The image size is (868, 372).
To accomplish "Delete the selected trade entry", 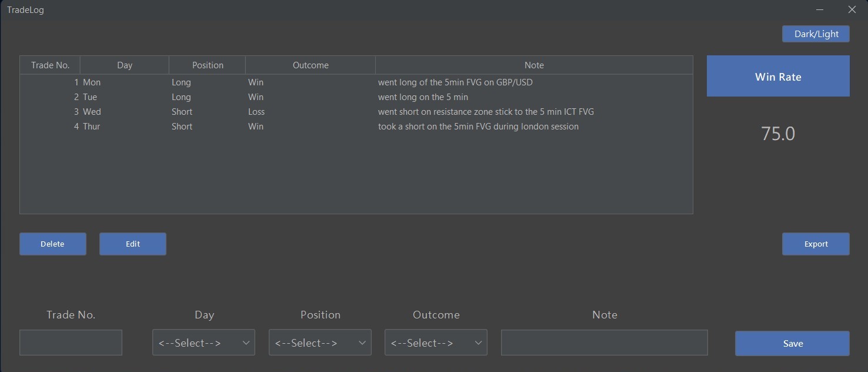I will pos(53,244).
